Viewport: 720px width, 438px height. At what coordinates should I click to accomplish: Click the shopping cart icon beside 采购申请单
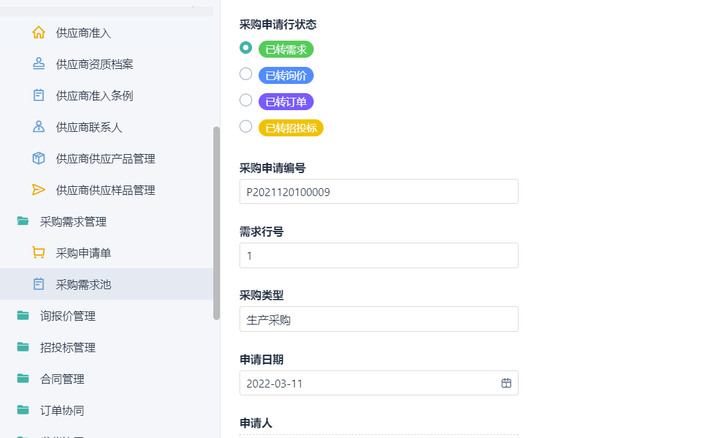[x=39, y=253]
